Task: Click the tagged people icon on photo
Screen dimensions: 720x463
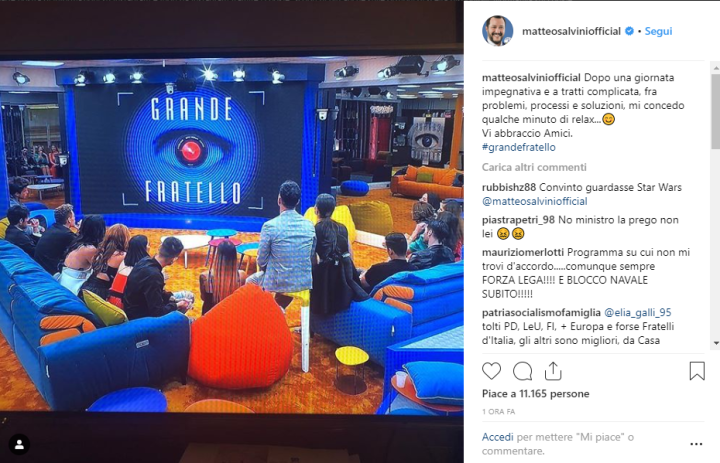Action: pos(19,444)
